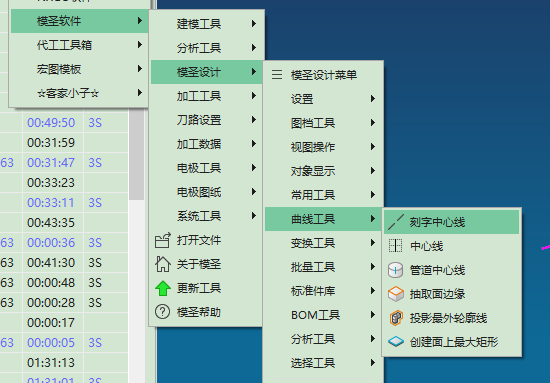This screenshot has height=383, width=550.
Task: Select the 00:49:50 time cell
Action: coord(53,122)
